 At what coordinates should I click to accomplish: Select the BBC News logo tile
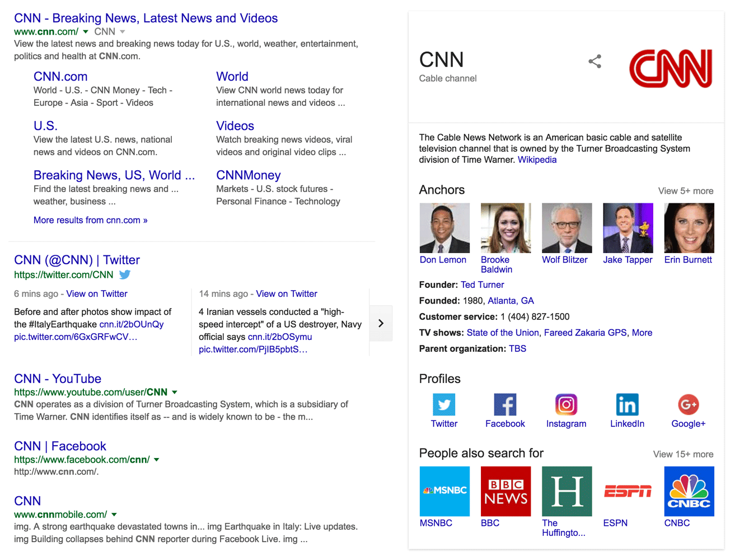505,491
